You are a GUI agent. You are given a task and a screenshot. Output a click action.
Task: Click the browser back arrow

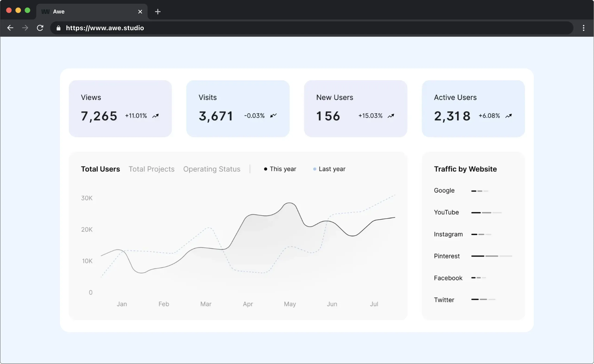10,28
